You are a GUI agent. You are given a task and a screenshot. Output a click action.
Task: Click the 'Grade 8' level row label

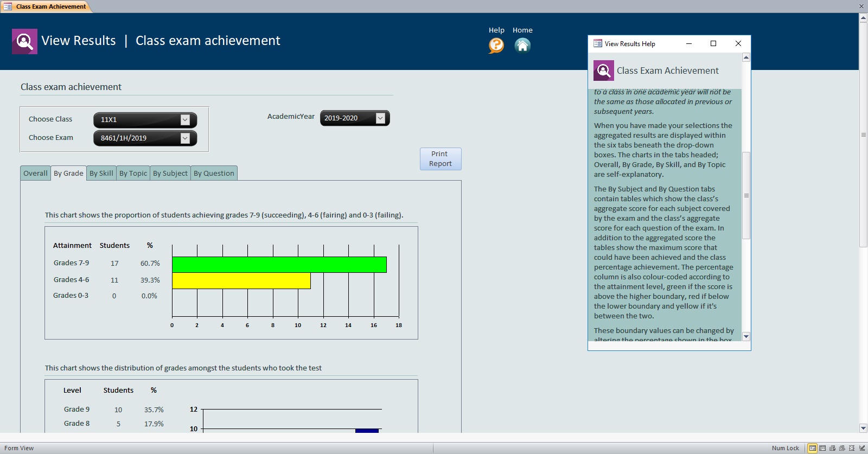pyautogui.click(x=76, y=424)
